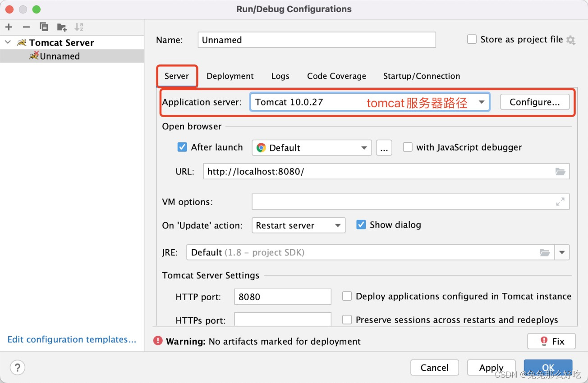Click the VM options input field
The height and width of the screenshot is (383, 588).
tap(410, 202)
